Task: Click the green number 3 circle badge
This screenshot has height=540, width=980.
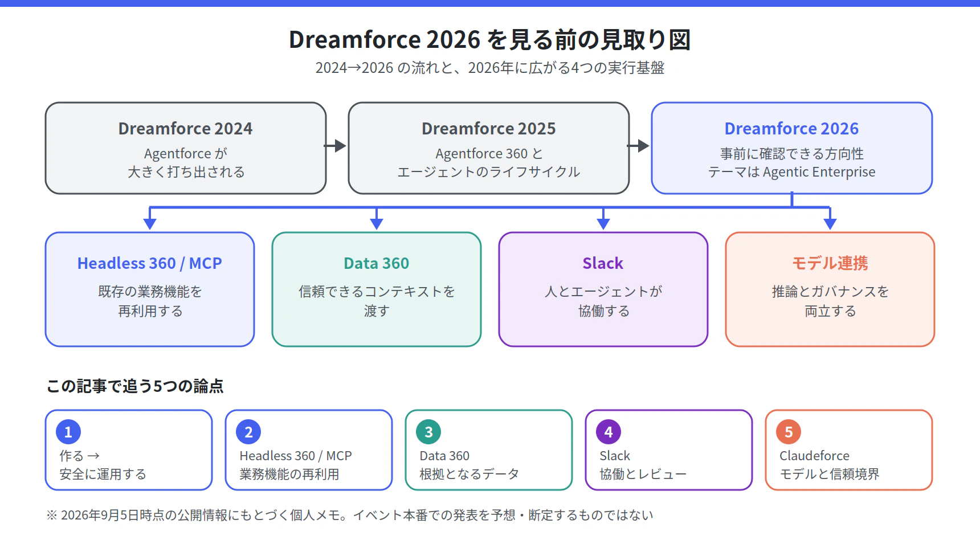Action: 428,432
